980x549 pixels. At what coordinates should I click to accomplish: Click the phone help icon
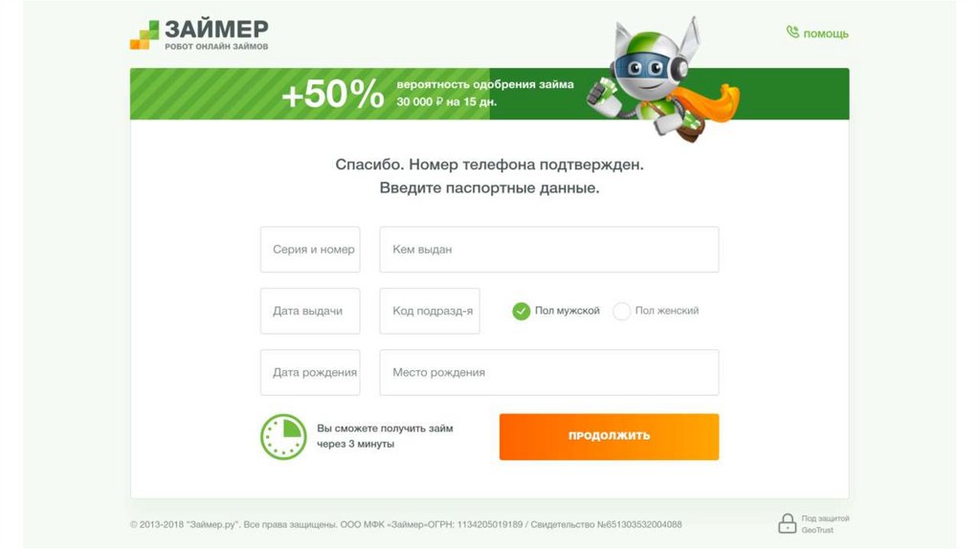[792, 33]
